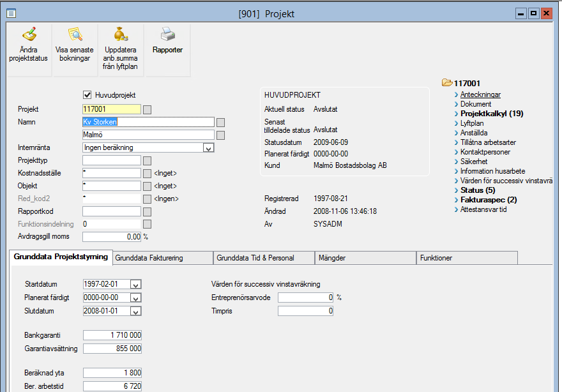Click the Entreprenörsarvode percentage field
Image resolution: width=562 pixels, height=392 pixels.
[x=306, y=298]
